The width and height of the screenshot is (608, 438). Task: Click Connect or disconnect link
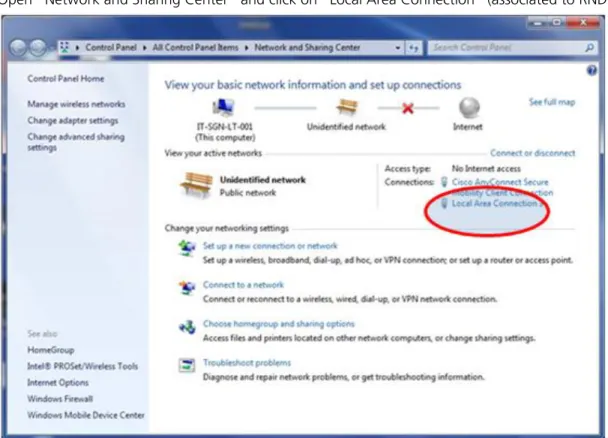[x=532, y=153]
